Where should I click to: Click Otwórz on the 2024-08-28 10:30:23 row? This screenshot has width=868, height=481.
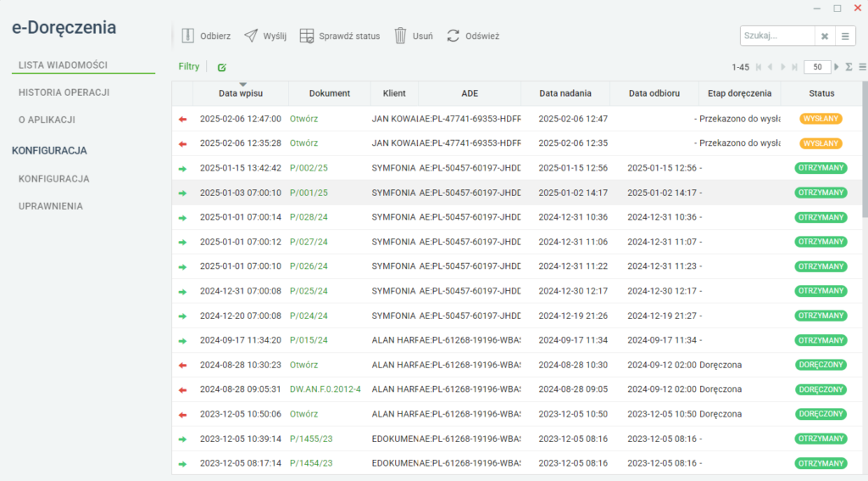304,365
